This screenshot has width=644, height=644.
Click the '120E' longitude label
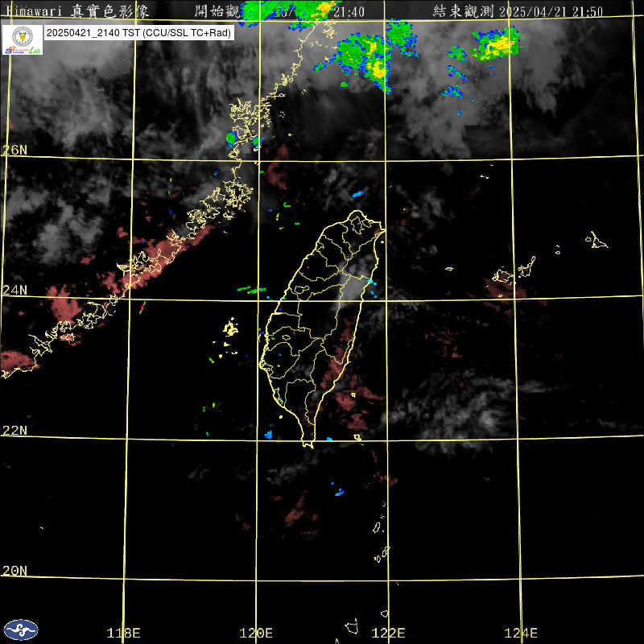point(256,633)
